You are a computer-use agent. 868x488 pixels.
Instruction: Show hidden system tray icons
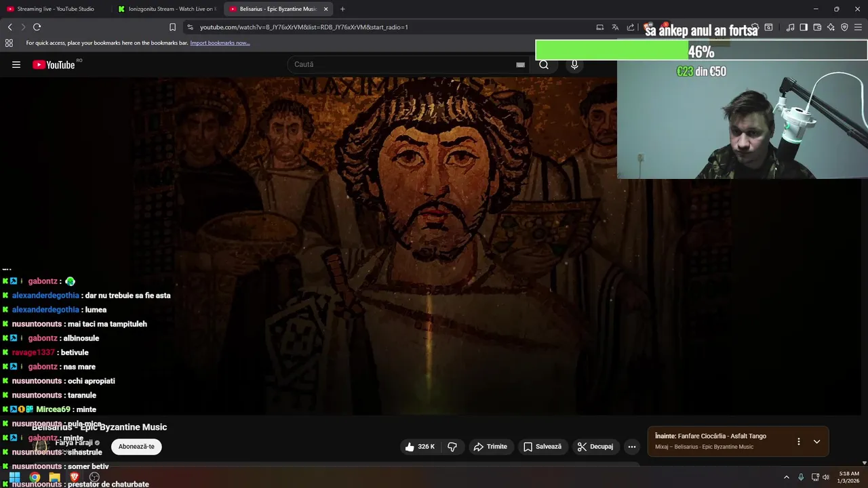tap(787, 477)
